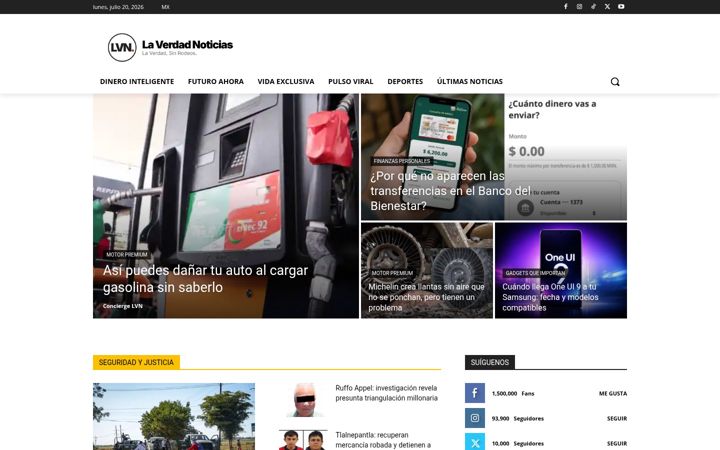This screenshot has height=450, width=720.
Task: Click Me Gusta for Facebook
Action: tap(613, 394)
